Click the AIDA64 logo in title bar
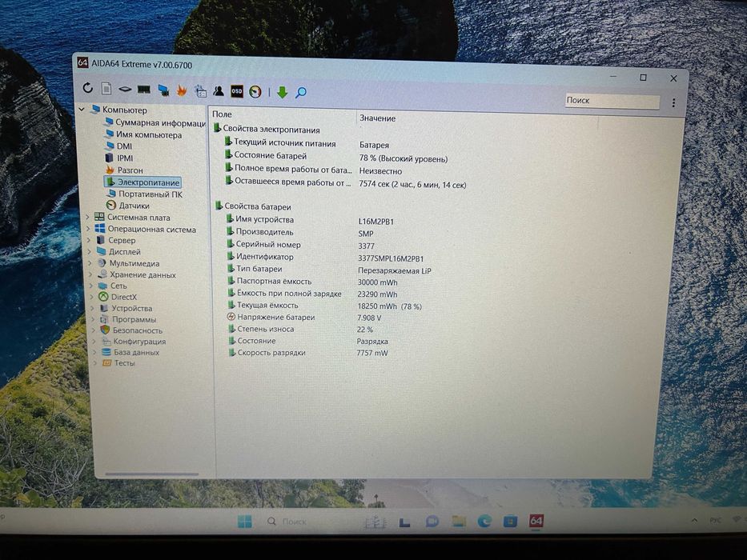The height and width of the screenshot is (560, 747). tap(83, 63)
